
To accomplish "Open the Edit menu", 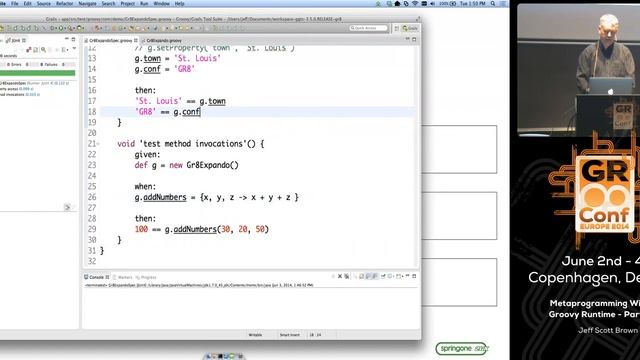I will click(27, 3).
